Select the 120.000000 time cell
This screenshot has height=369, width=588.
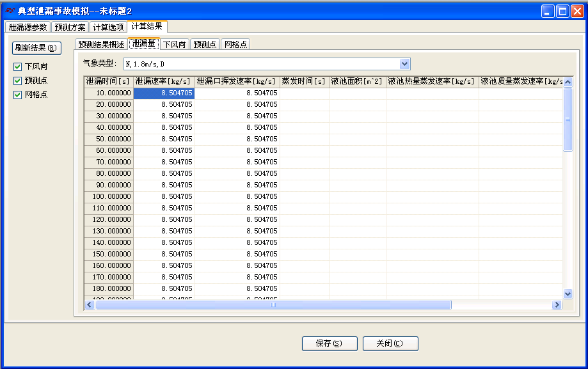(x=109, y=220)
